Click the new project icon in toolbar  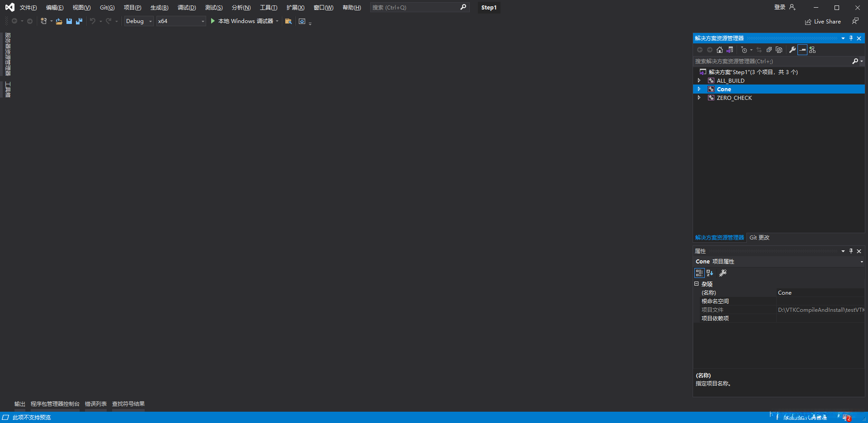coord(43,21)
